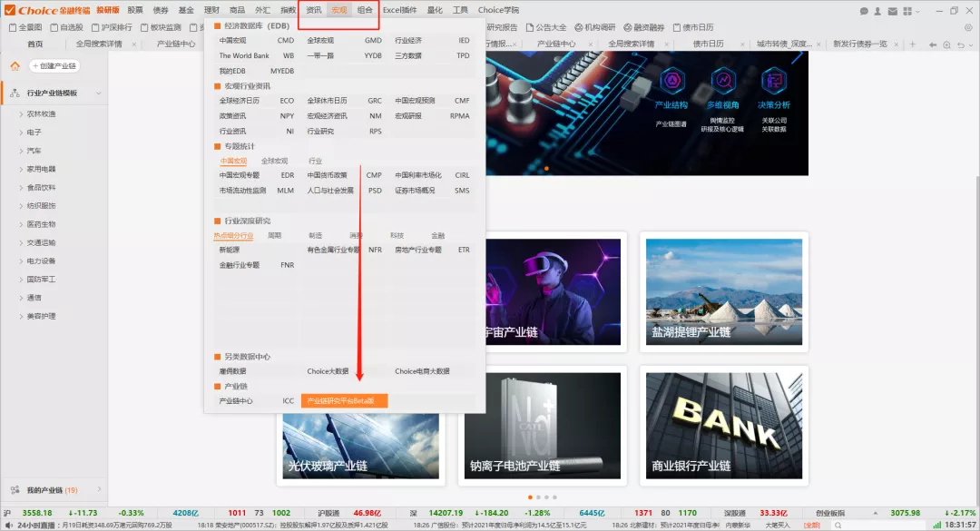Click the user account icon
Screen dimensions: 980x531
pyautogui.click(x=877, y=11)
